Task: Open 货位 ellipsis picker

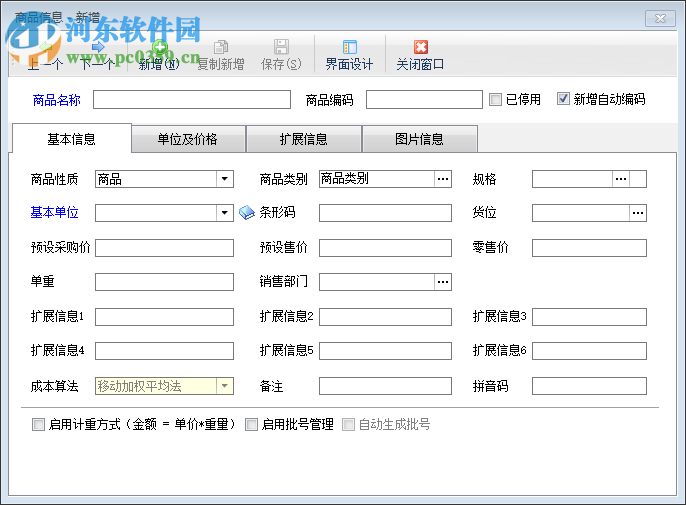Action: coord(638,213)
